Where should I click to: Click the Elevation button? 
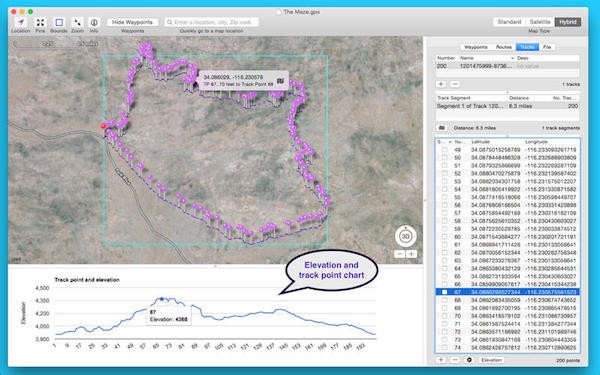point(491,360)
